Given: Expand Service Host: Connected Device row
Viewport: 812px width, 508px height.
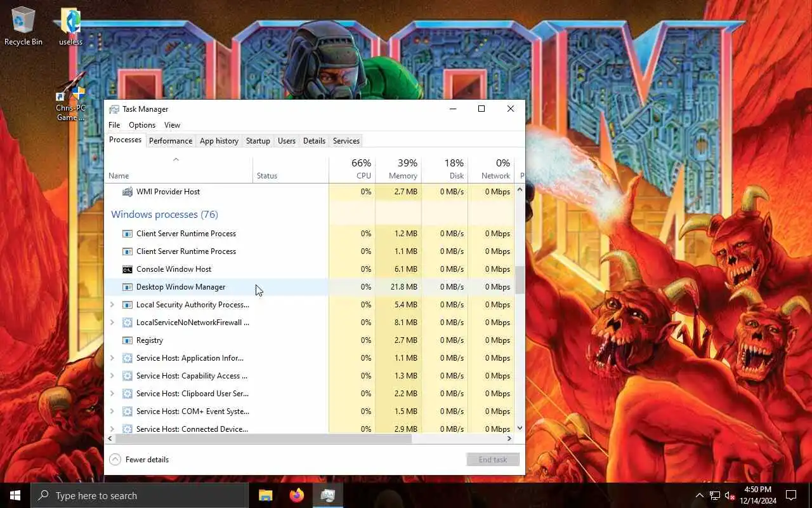Looking at the screenshot, I should pyautogui.click(x=112, y=429).
